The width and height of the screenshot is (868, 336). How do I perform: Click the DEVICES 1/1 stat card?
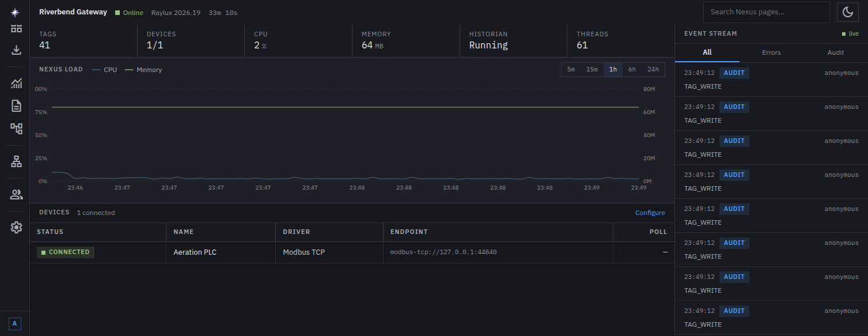[x=191, y=41]
